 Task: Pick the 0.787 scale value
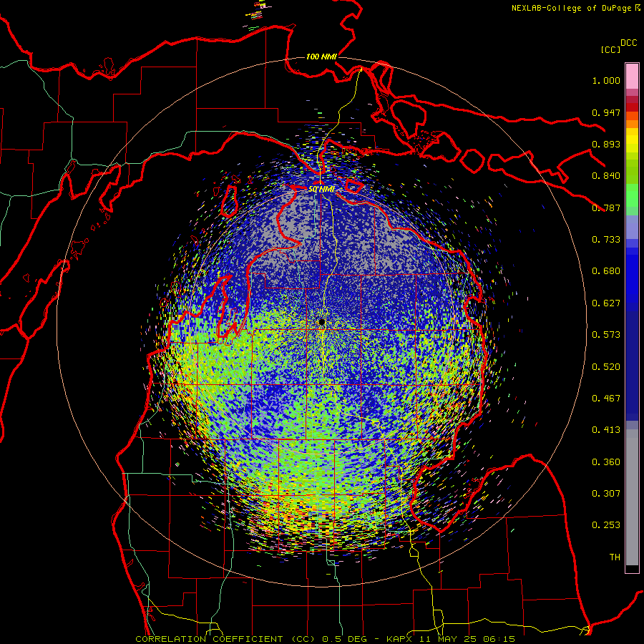coord(606,208)
